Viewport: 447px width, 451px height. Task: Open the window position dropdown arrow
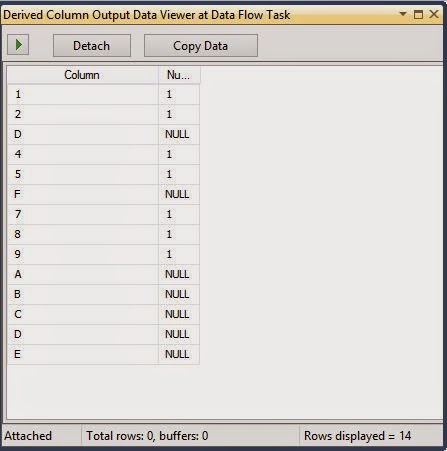[x=403, y=14]
